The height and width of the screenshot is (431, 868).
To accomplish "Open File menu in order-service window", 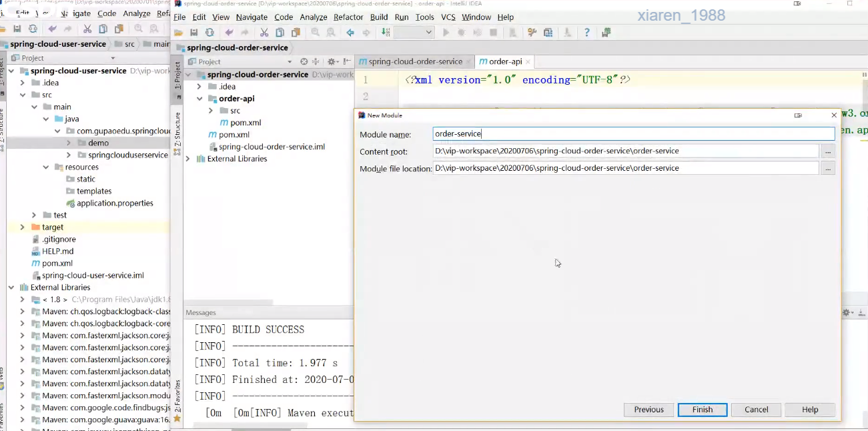I will [x=179, y=17].
